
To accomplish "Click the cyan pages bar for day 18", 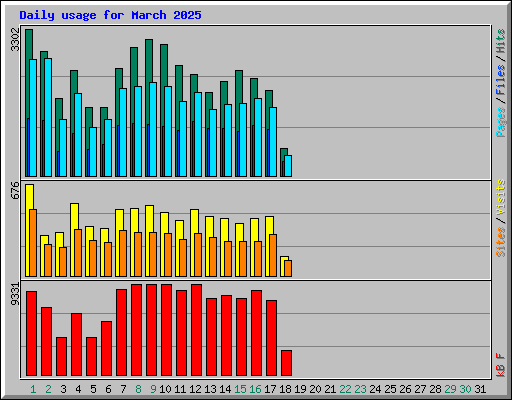I will coord(288,166).
